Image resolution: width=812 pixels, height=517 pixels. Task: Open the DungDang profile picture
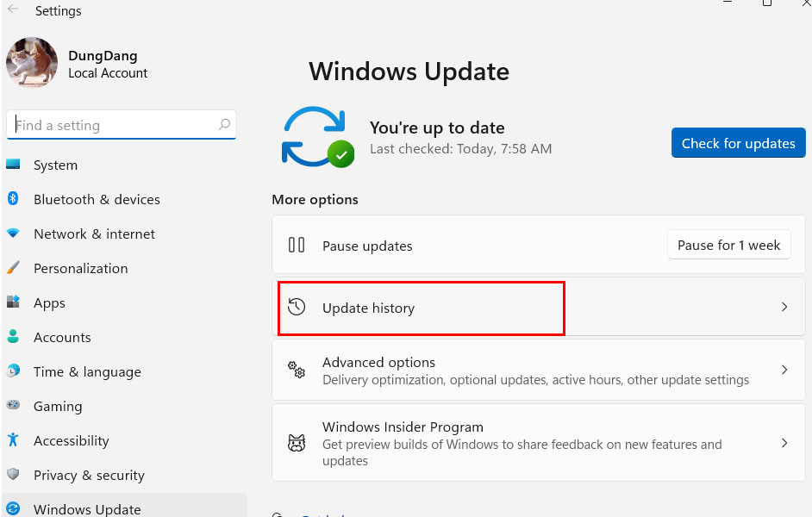pyautogui.click(x=32, y=62)
